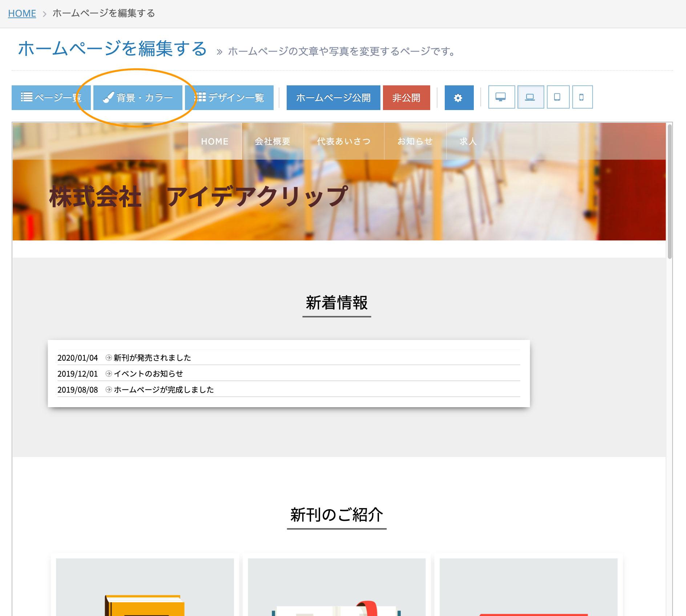Open news item イベントのお知らせ
Image resolution: width=686 pixels, height=616 pixels.
click(148, 374)
